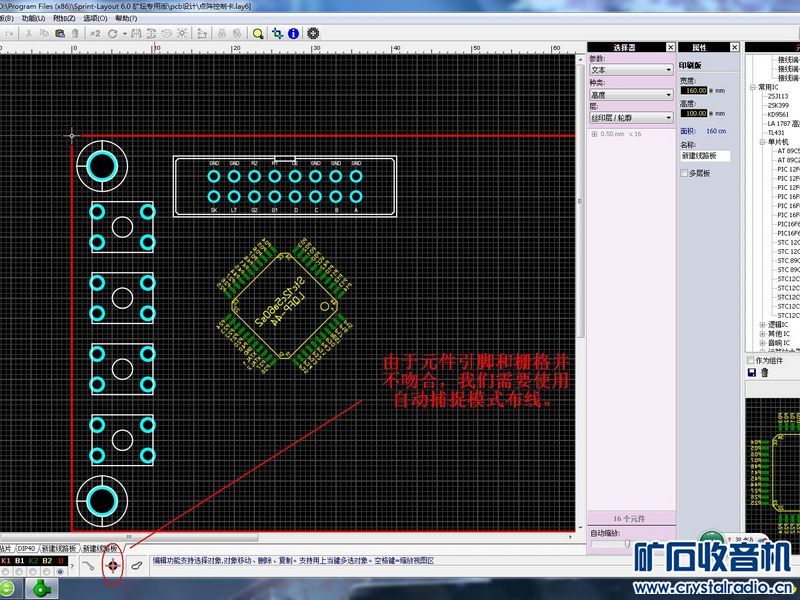Click the rubberband icon in the bottom bar
Screen dimensions: 800x600
click(x=136, y=565)
